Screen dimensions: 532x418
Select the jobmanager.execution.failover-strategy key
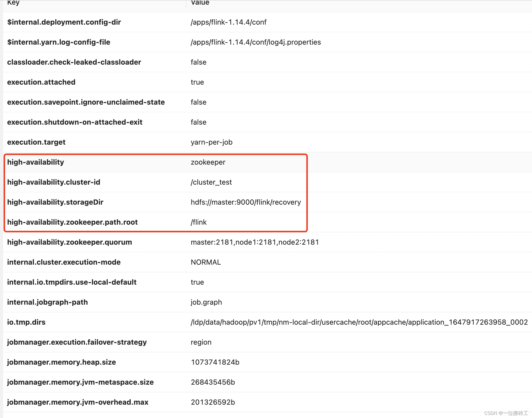[x=77, y=342]
